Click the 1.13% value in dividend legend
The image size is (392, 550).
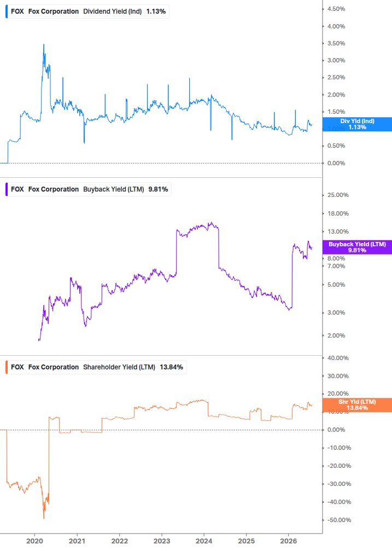pos(156,11)
